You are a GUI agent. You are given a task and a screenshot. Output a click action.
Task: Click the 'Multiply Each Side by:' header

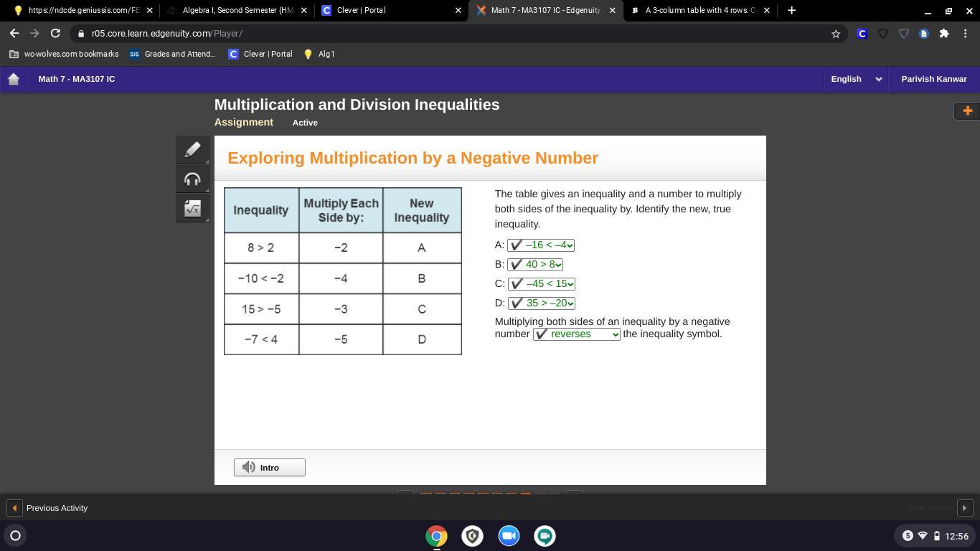[x=341, y=210]
